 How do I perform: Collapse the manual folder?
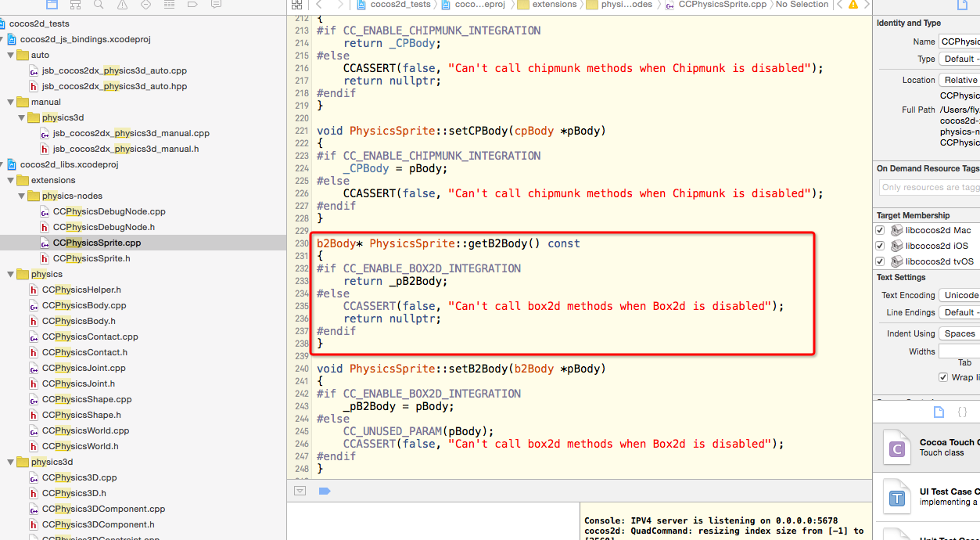[10, 102]
